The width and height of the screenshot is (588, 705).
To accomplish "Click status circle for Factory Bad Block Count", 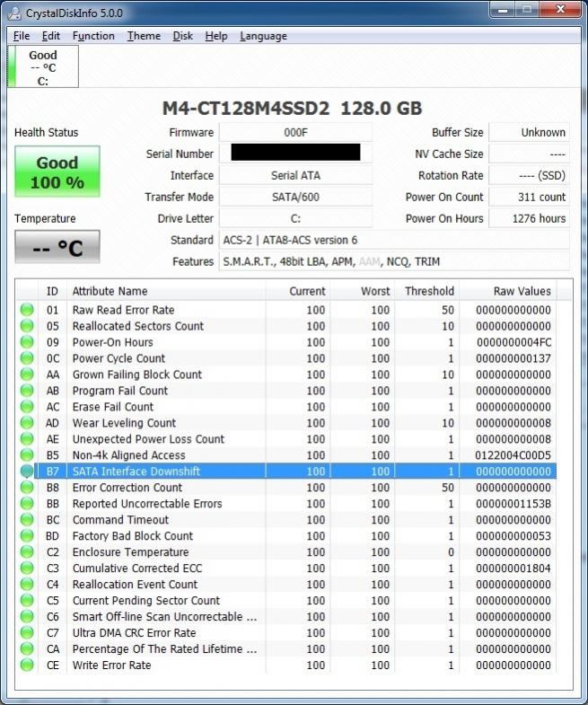I will tap(27, 536).
